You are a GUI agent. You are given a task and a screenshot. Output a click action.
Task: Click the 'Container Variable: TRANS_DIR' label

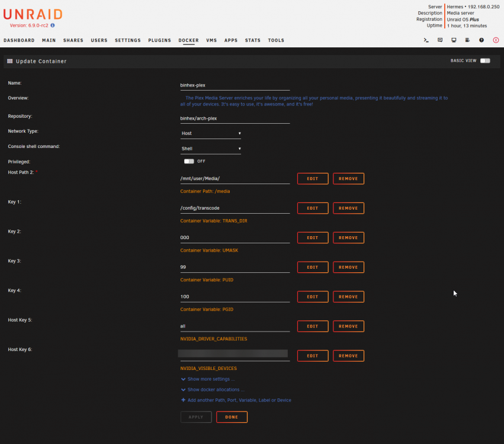(214, 221)
